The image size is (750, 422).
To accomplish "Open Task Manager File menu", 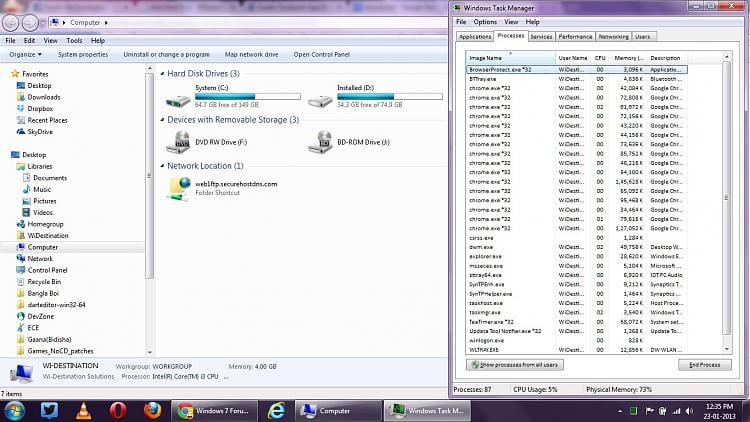I will pyautogui.click(x=461, y=22).
